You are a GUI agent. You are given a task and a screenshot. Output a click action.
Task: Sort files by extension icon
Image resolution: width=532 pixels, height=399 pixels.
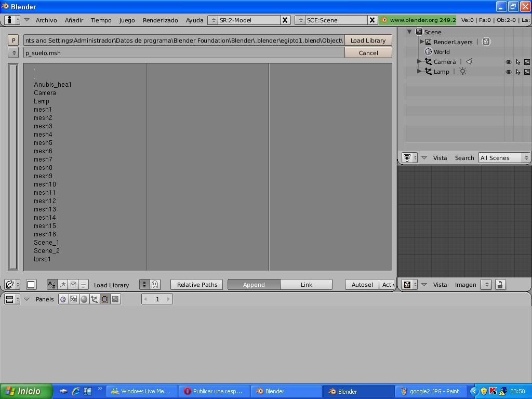coord(62,284)
